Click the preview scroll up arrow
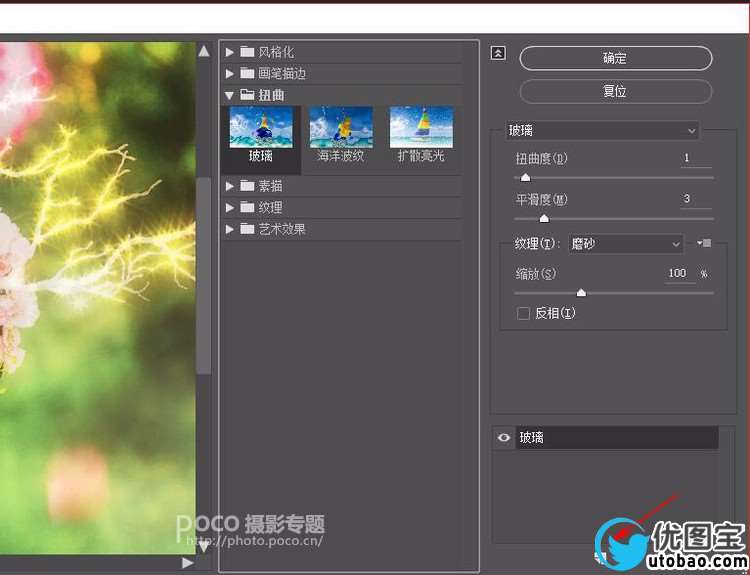This screenshot has height=575, width=750. pos(204,51)
